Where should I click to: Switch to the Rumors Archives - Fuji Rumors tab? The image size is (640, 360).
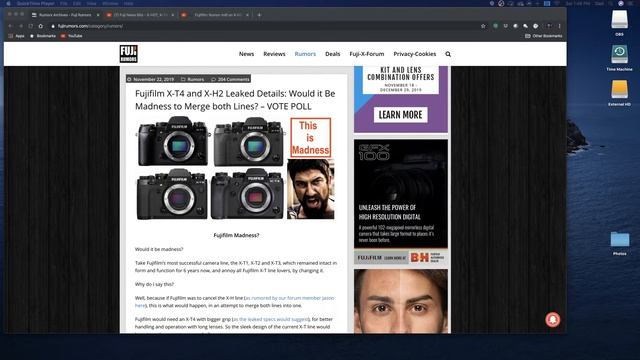click(x=65, y=15)
